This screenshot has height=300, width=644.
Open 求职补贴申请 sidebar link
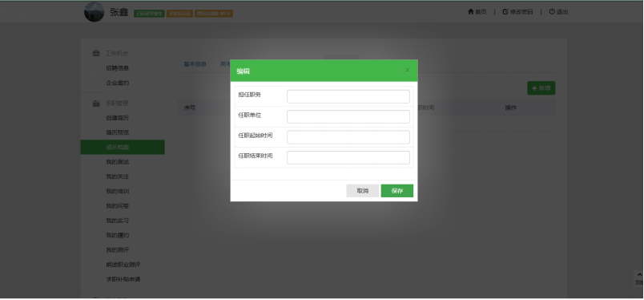click(x=123, y=279)
